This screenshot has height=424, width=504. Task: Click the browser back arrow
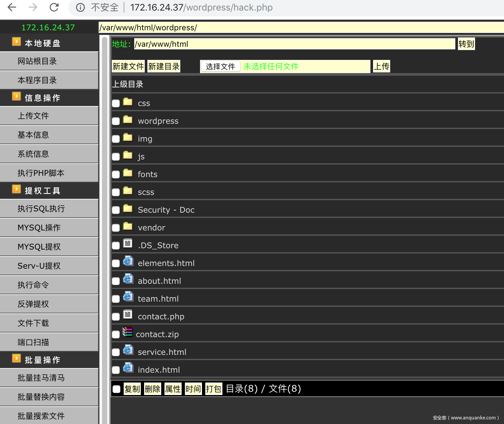tap(12, 7)
